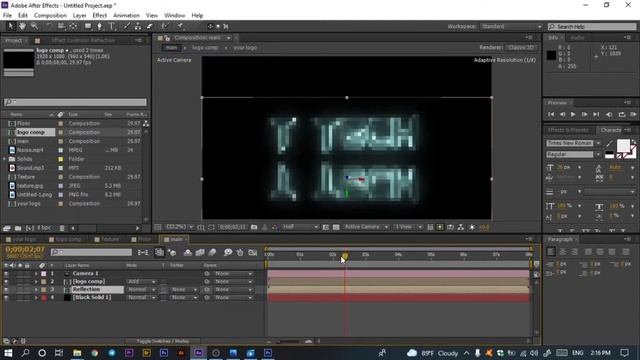The width and height of the screenshot is (640, 360).
Task: Click the timeline current time indicator
Action: point(345,256)
